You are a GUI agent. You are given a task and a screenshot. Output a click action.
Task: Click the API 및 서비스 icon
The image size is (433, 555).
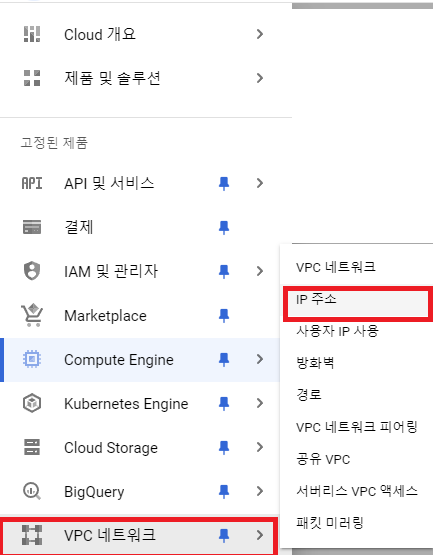[32, 183]
